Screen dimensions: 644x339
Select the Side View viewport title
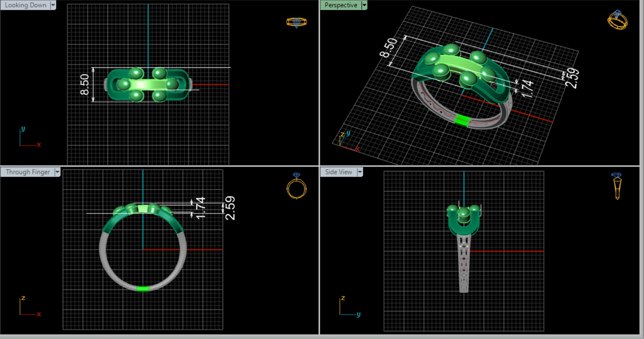click(x=338, y=172)
